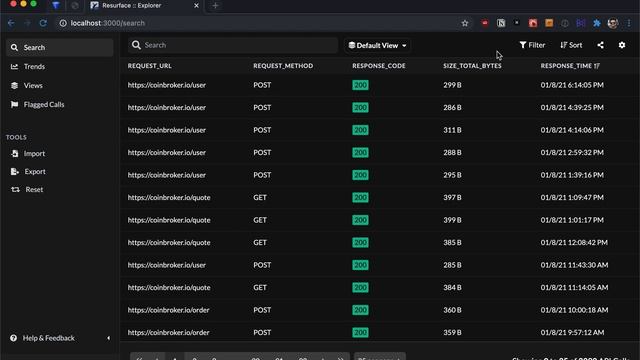Viewport: 640px width, 360px height.
Task: Click the Export file icon
Action: (x=15, y=171)
